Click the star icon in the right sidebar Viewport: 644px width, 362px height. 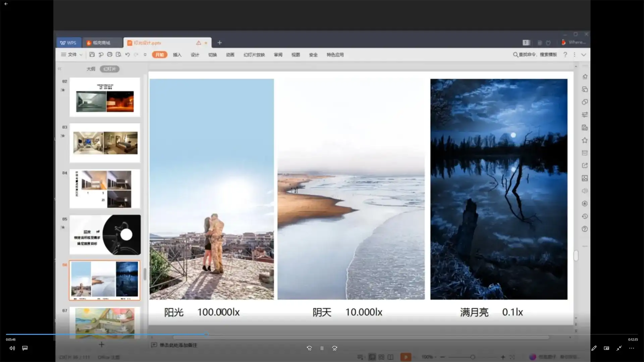coord(585,140)
